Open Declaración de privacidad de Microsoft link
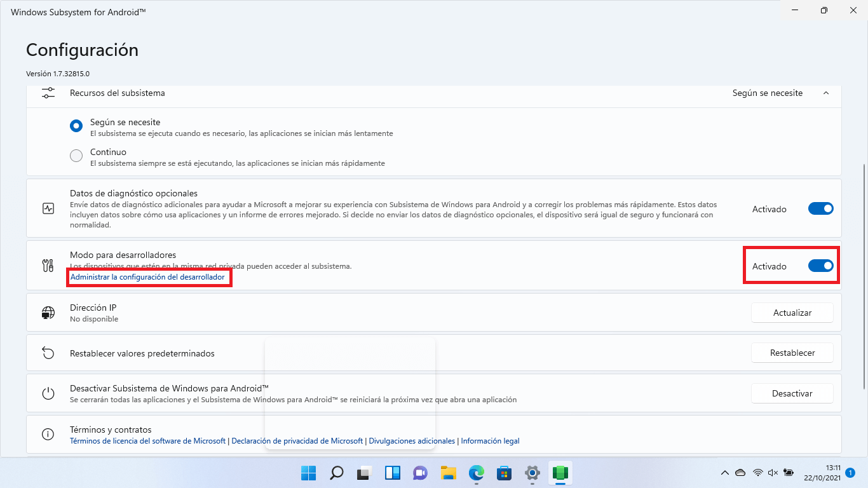 297,440
